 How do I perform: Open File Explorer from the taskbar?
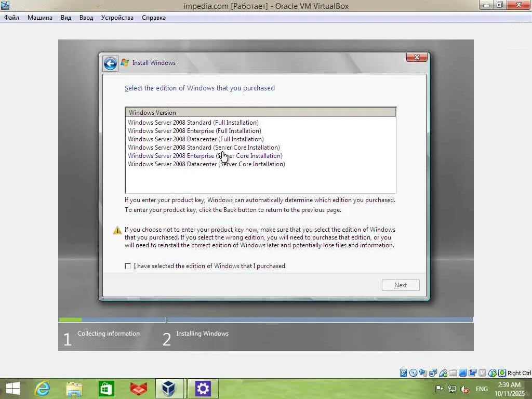point(74,389)
